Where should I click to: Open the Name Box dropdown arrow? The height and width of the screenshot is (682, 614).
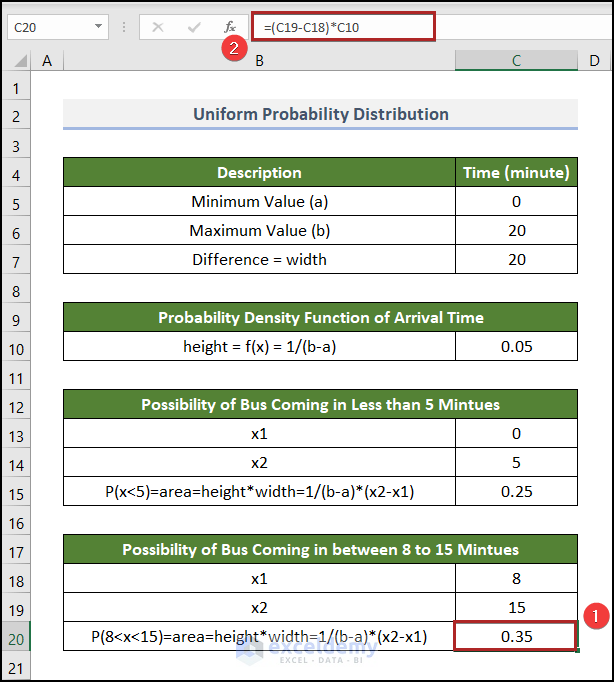[99, 27]
